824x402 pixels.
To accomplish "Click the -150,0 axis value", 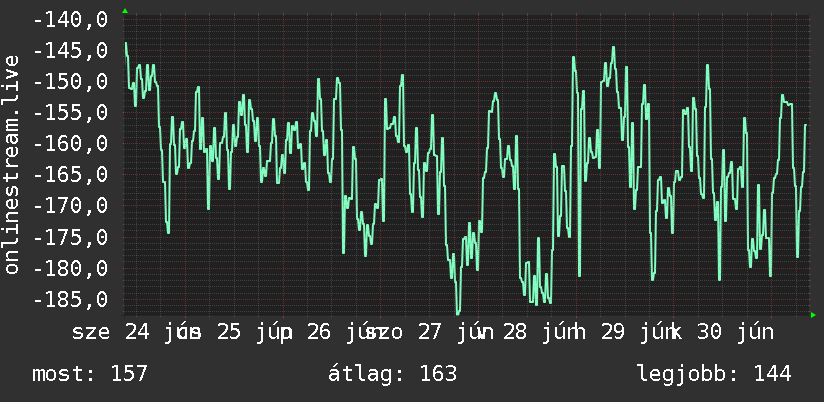I will (70, 82).
